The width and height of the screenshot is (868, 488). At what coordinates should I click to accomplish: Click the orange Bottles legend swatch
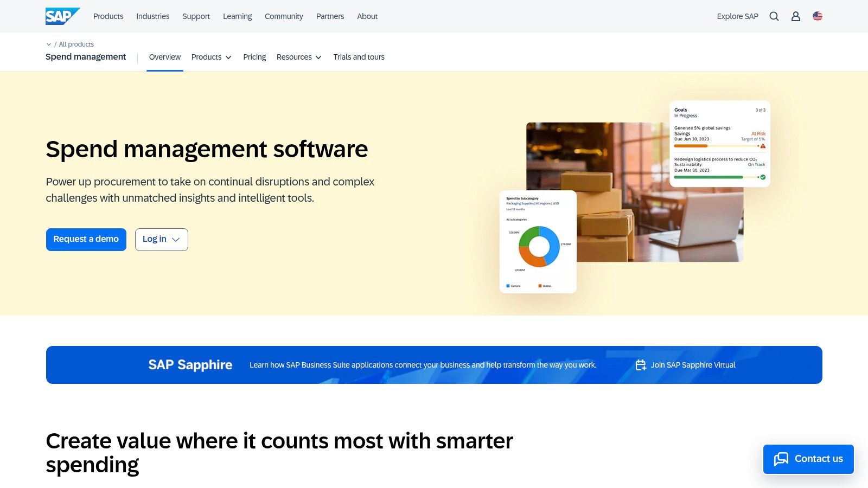(540, 286)
